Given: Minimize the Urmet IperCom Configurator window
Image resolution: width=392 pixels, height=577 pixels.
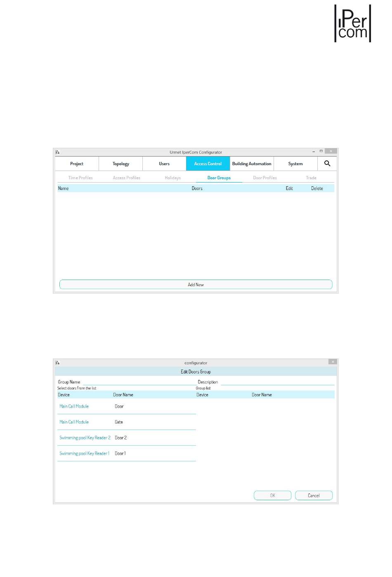Looking at the screenshot, I should (x=314, y=152).
